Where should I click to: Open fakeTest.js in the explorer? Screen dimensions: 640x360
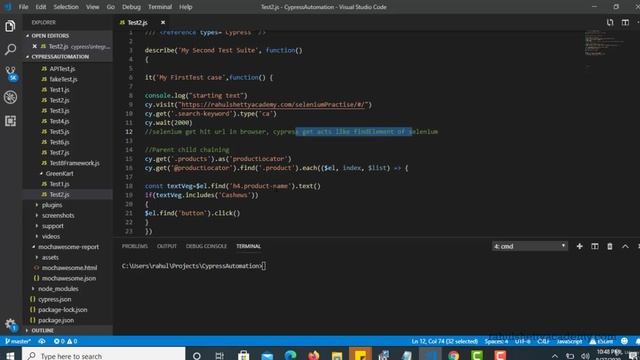63,79
